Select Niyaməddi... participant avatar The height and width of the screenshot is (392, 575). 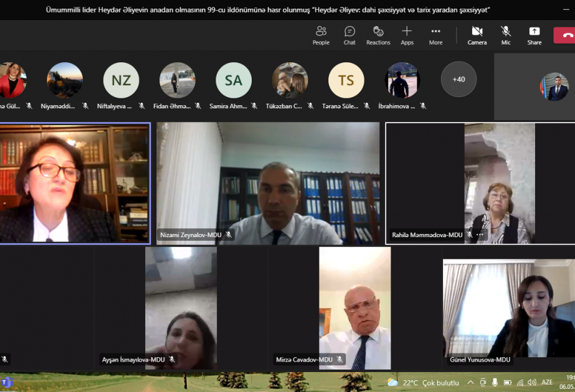[x=65, y=80]
